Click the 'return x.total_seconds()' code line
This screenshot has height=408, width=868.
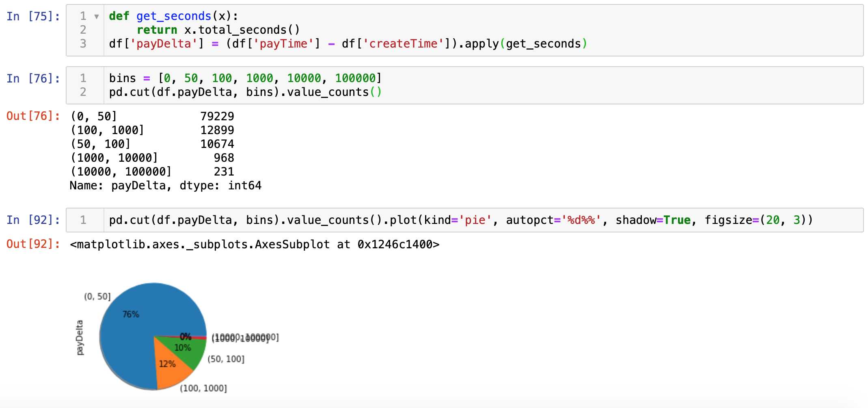(218, 30)
